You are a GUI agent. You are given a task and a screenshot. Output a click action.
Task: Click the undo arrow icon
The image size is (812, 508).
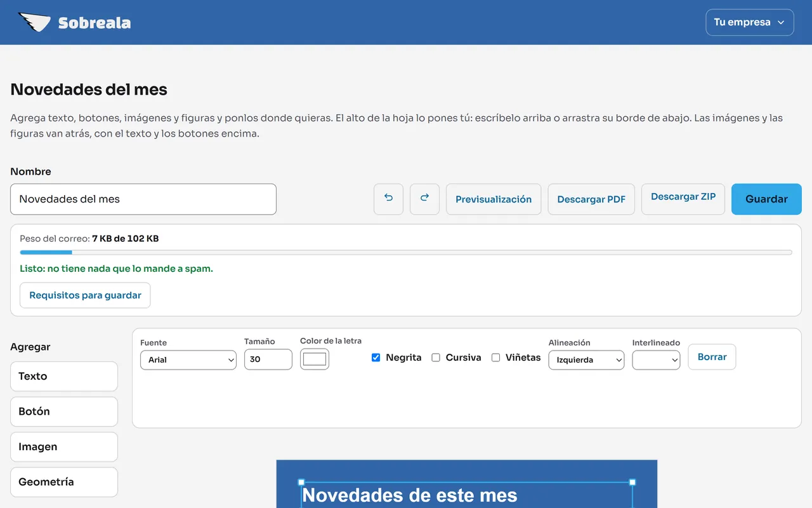click(x=388, y=199)
